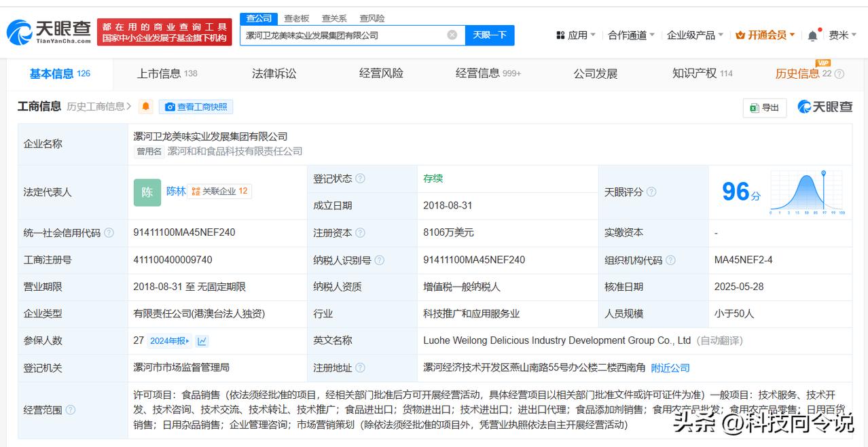Open the 经营风险 tab

381,73
